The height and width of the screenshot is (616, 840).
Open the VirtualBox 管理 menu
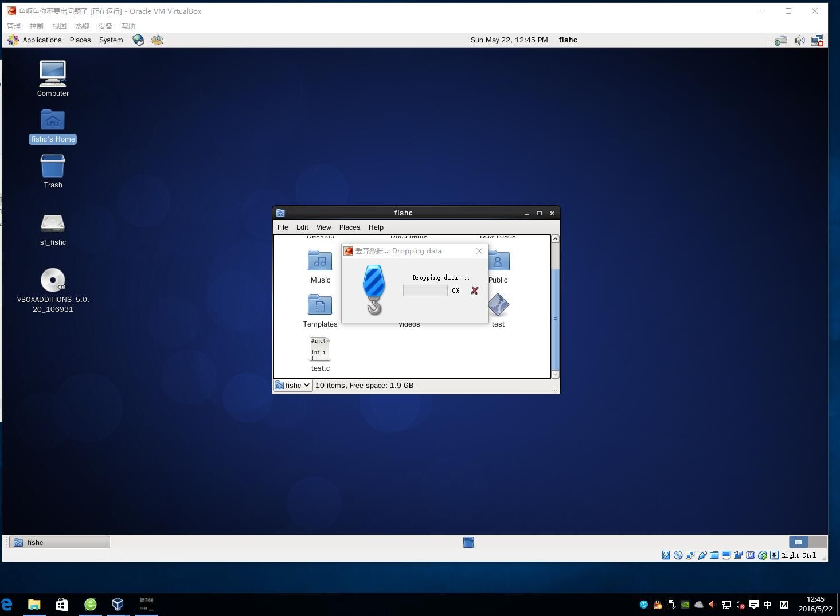[13, 26]
